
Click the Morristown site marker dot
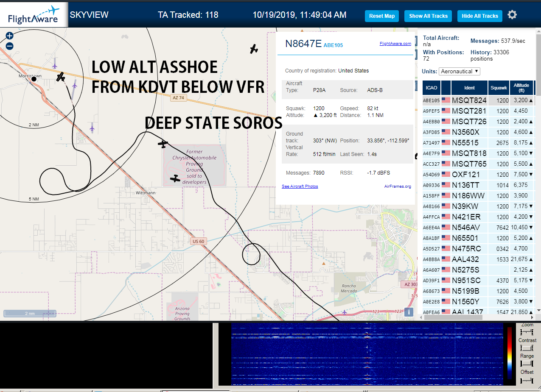34,79
